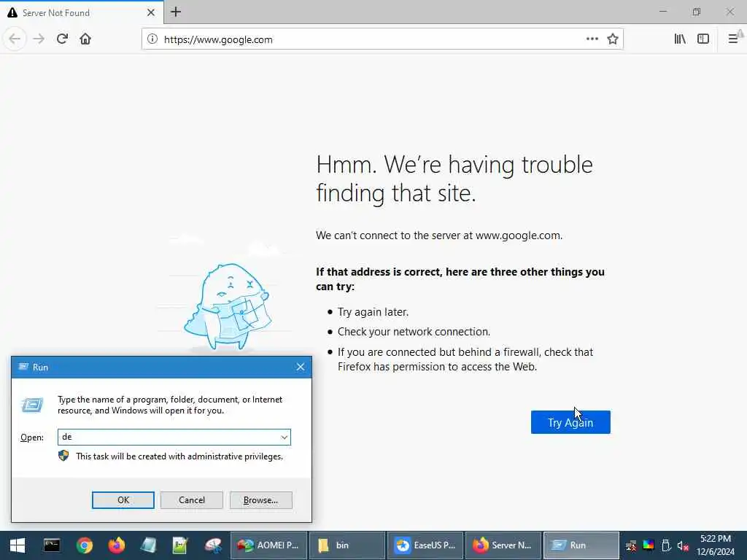Click Browse... in the Run dialog
This screenshot has height=560, width=747.
point(260,500)
